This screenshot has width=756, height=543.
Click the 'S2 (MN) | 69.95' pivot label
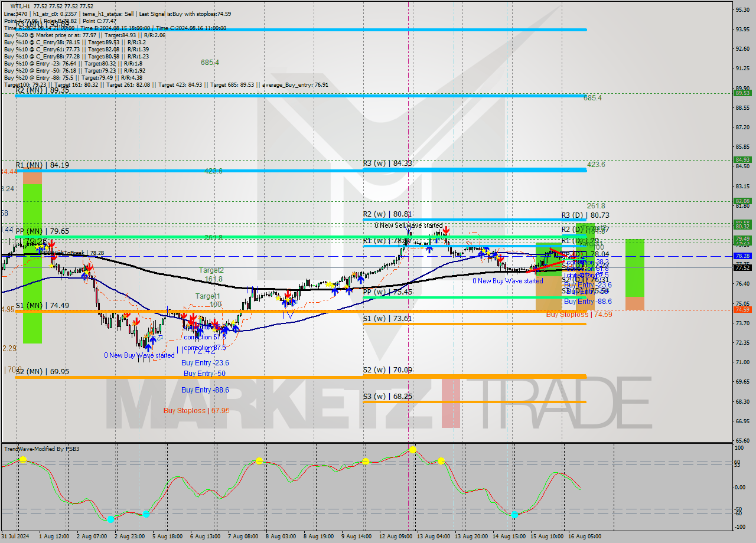[42, 372]
